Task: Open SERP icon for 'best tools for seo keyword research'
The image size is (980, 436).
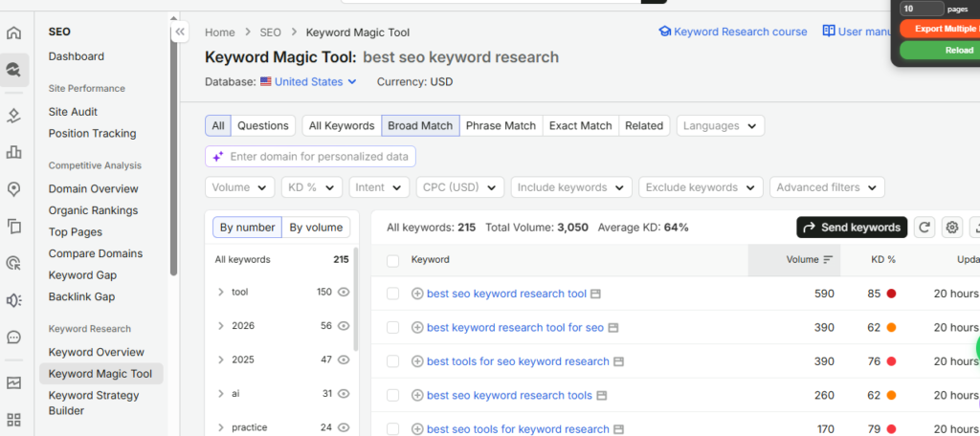Action: pyautogui.click(x=618, y=361)
